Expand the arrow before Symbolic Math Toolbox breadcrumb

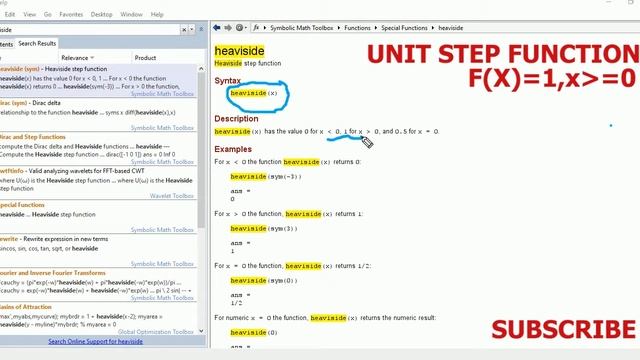coord(264,28)
